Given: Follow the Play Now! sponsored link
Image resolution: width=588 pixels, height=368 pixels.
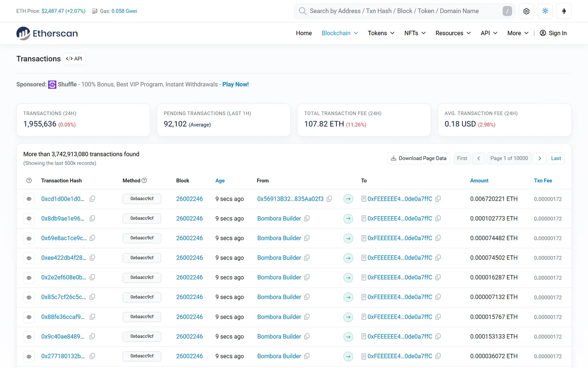Looking at the screenshot, I should click(x=236, y=85).
